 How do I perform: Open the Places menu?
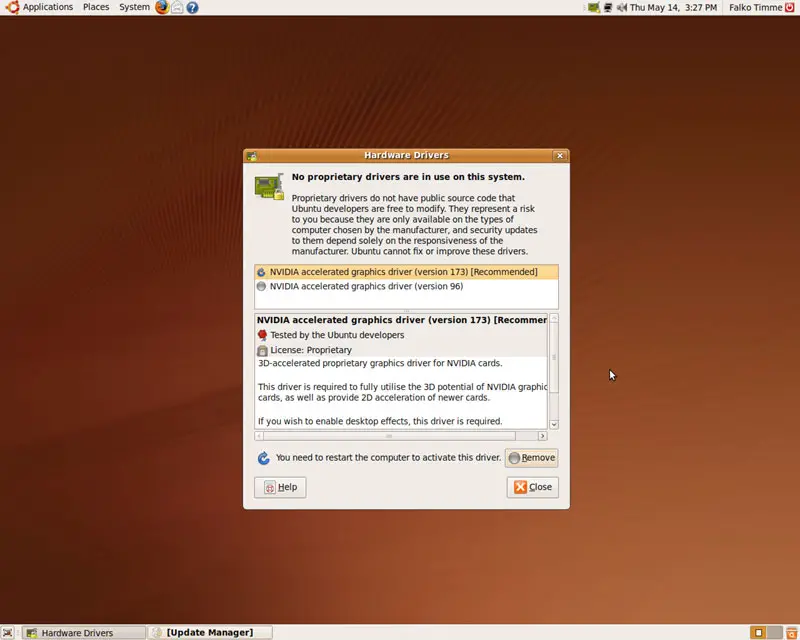(96, 7)
